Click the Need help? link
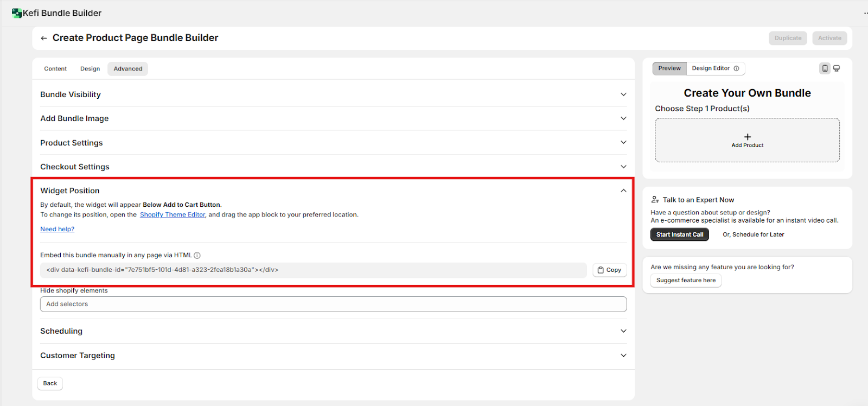The height and width of the screenshot is (406, 868). (58, 230)
